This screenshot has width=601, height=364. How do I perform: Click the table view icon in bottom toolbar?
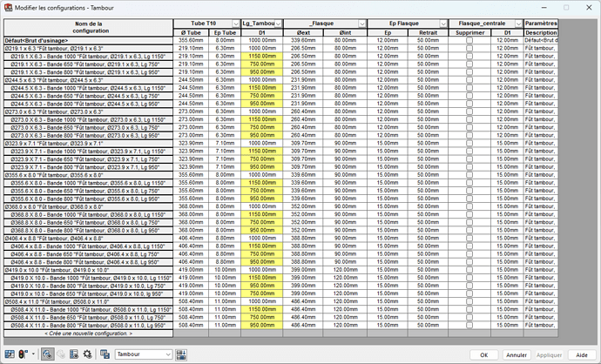10,354
